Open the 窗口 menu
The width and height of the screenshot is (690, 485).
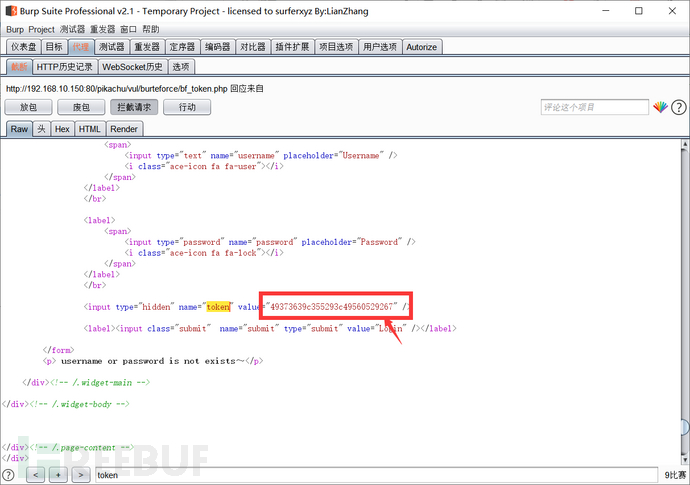point(128,29)
